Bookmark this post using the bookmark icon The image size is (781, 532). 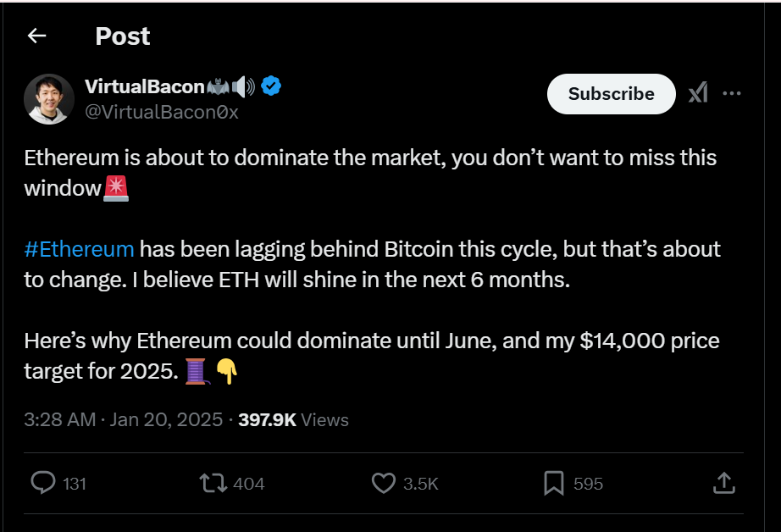(554, 483)
